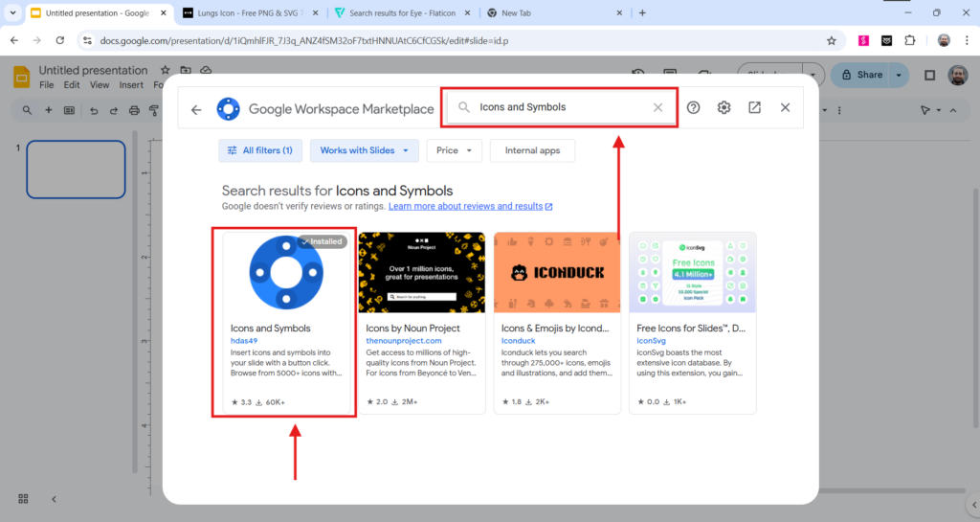
Task: Close the Marketplace dialog with X
Action: point(786,107)
